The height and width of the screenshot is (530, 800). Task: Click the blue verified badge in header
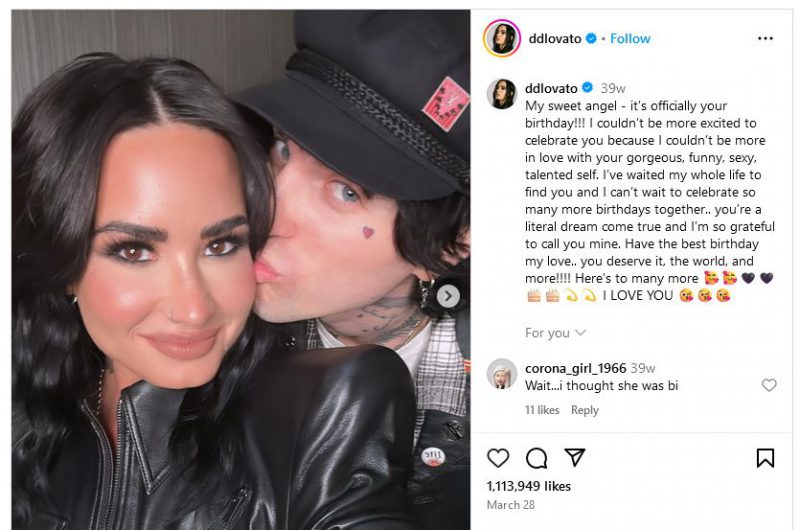(x=591, y=38)
